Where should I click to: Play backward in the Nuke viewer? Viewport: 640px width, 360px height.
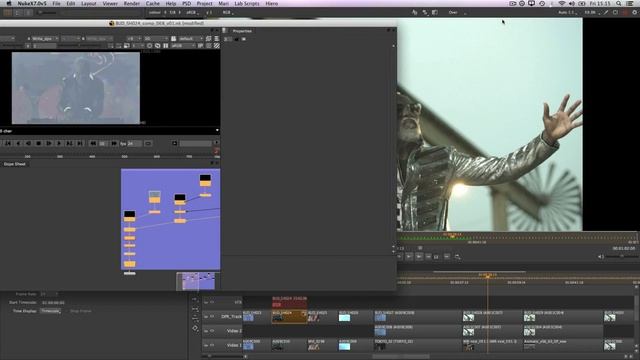(x=18, y=143)
